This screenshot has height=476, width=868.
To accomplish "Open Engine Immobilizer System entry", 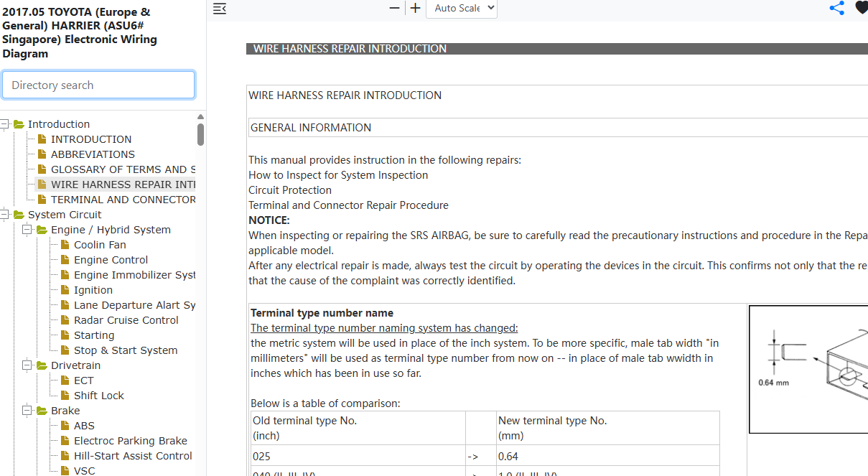I will point(134,275).
